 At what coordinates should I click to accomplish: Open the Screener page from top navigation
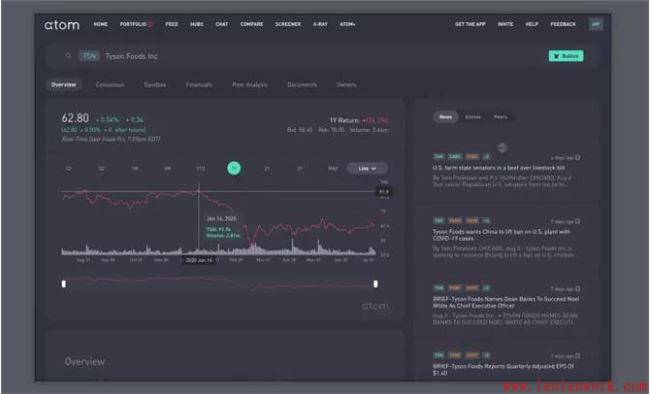pos(288,24)
